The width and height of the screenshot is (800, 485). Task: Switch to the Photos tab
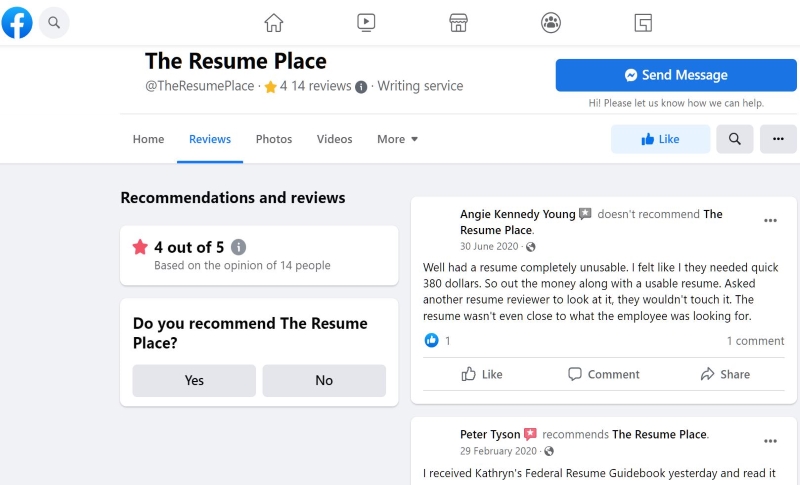[274, 139]
